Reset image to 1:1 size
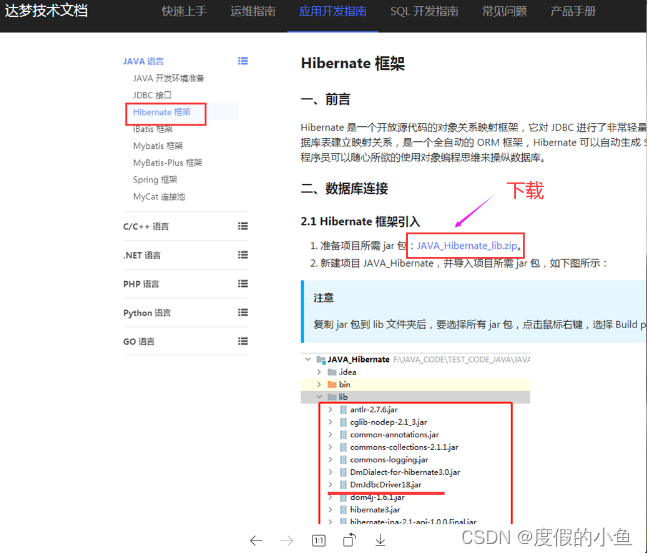This screenshot has width=648, height=556. (319, 540)
